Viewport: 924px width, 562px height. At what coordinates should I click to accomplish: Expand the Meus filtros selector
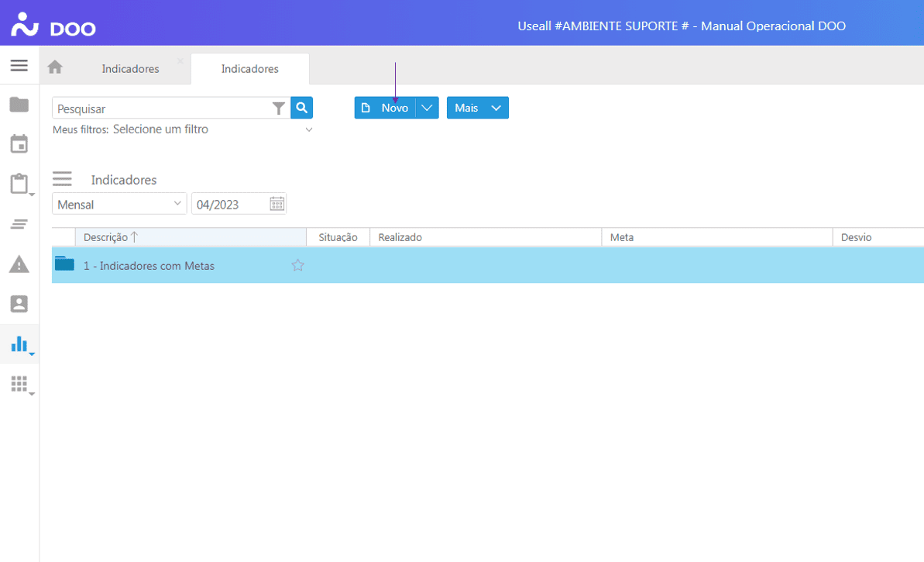tap(308, 129)
